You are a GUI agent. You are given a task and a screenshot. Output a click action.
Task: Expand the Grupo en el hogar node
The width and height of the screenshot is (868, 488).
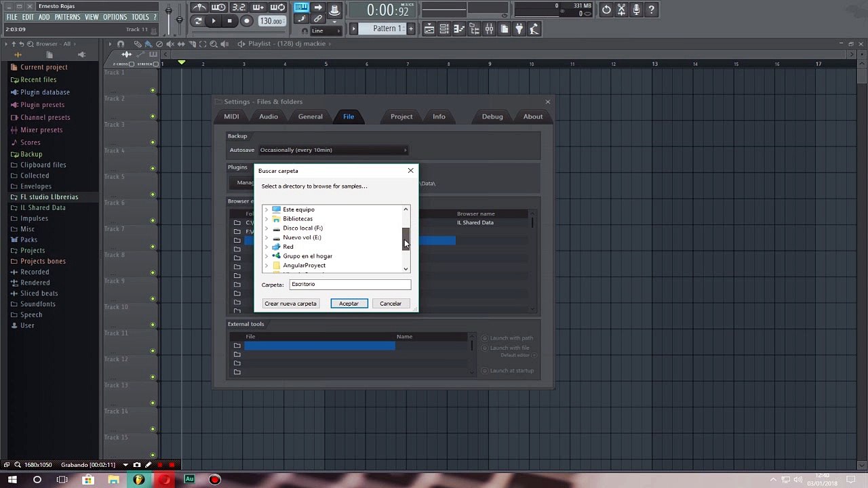click(x=267, y=256)
